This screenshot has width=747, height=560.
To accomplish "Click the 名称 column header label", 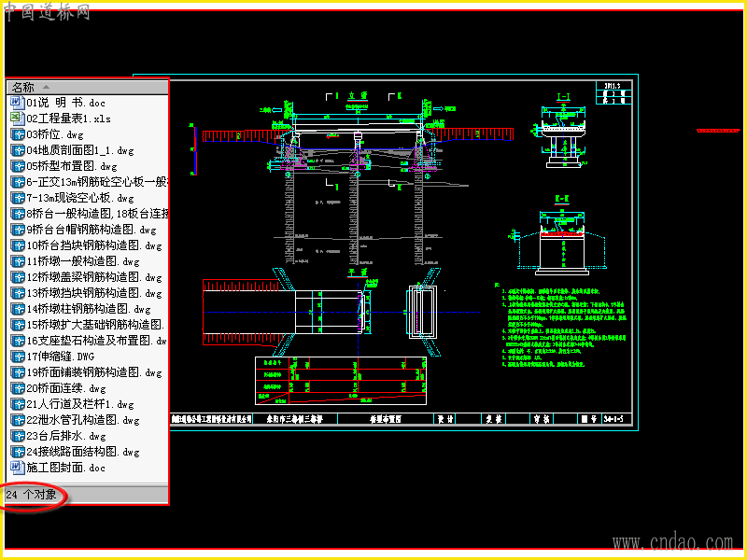I will [23, 87].
